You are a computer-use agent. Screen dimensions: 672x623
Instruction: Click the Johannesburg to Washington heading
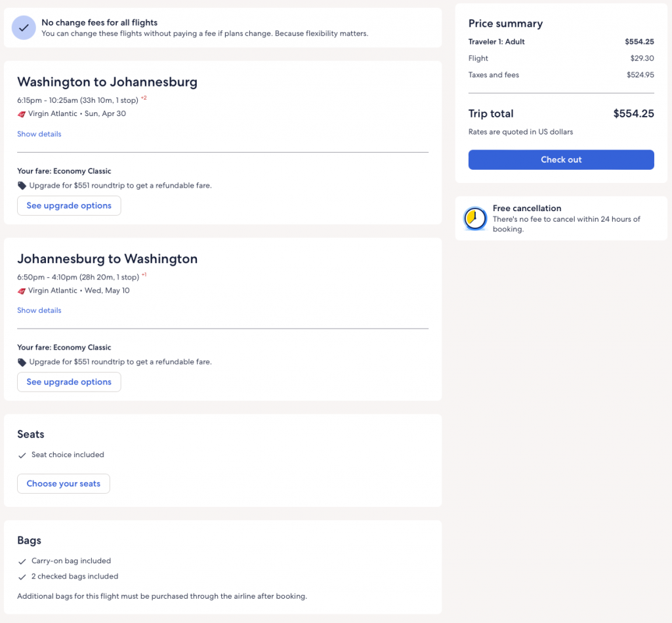[x=107, y=258]
